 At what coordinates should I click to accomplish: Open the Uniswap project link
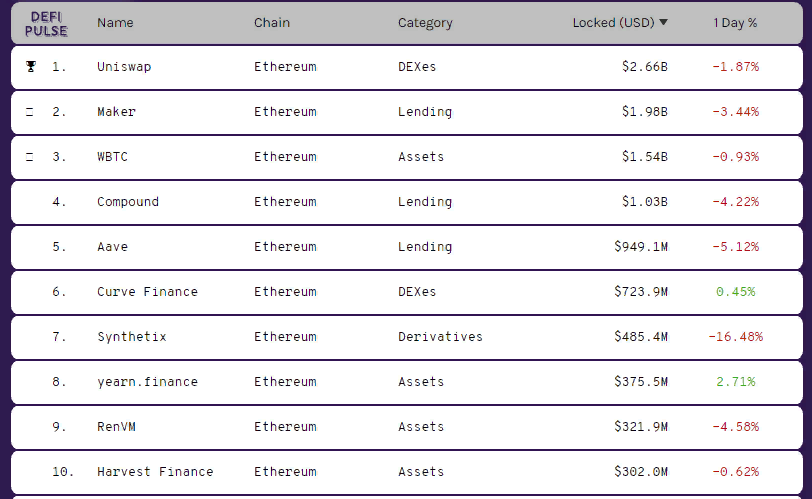(124, 67)
